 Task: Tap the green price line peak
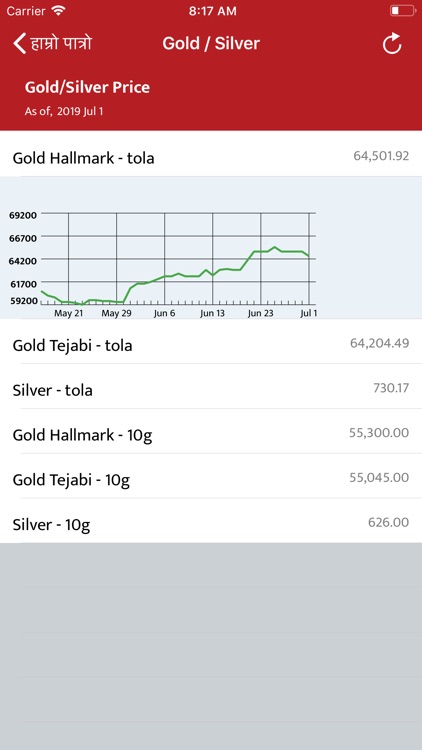coord(275,247)
